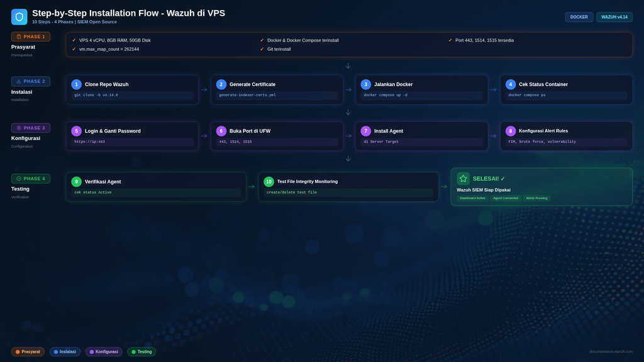Screen dimensions: 644x362
Task: Click the SELESAI! heading
Action: [489, 178]
